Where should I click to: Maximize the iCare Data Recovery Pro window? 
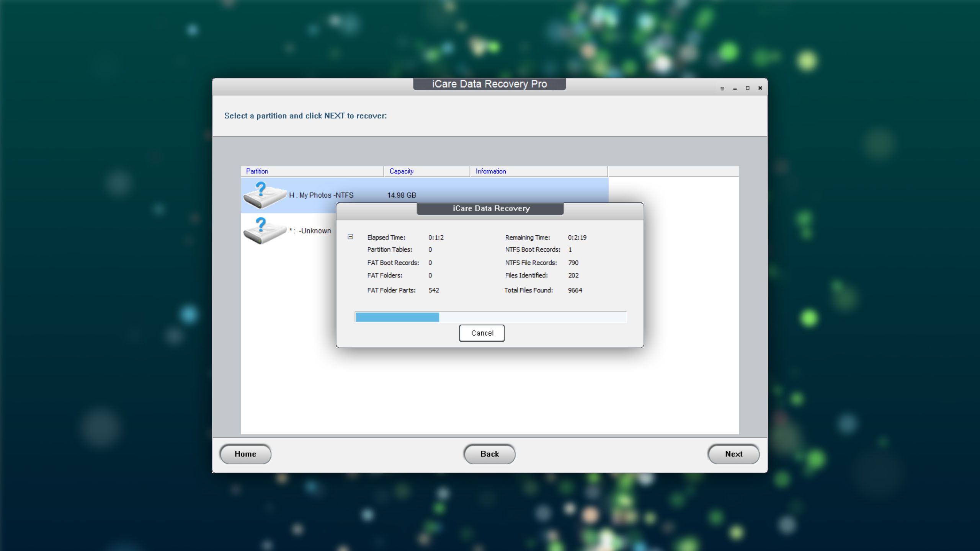[748, 88]
